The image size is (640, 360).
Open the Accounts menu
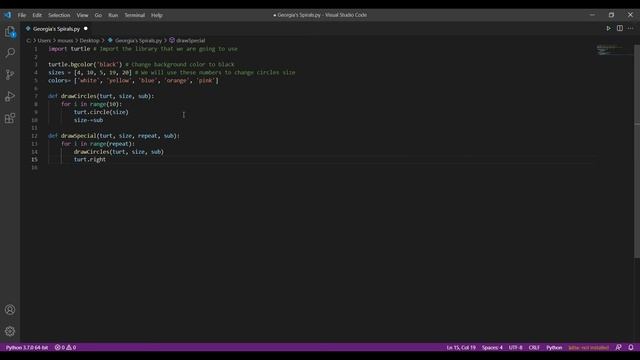pos(10,309)
